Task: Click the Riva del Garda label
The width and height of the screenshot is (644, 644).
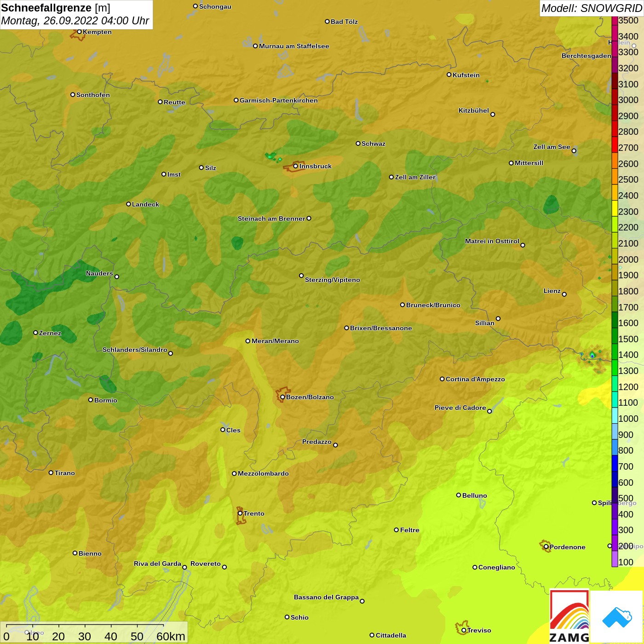Action: point(157,563)
